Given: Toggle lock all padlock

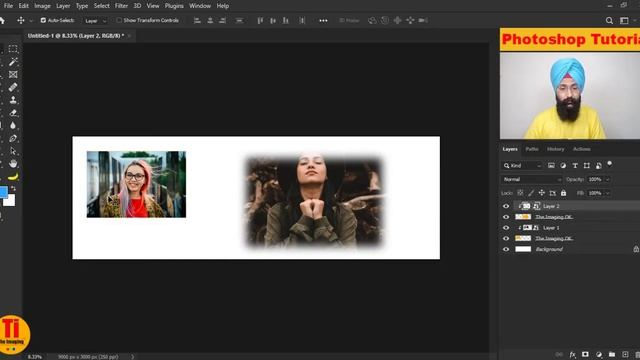Looking at the screenshot, I should tap(563, 193).
